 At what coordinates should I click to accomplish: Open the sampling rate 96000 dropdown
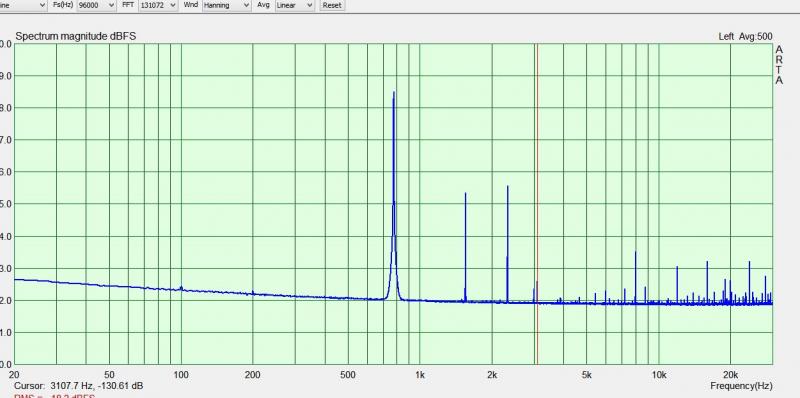97,5
